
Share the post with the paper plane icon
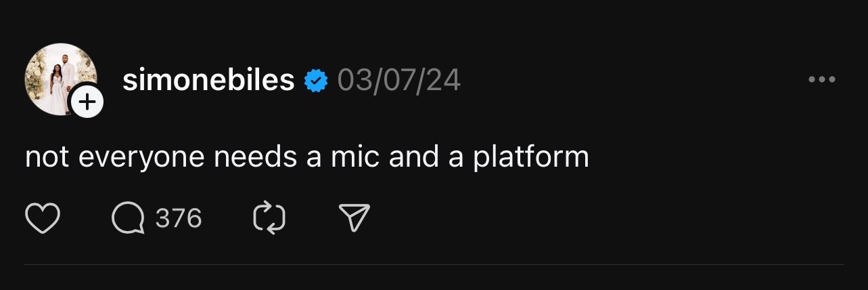[354, 218]
